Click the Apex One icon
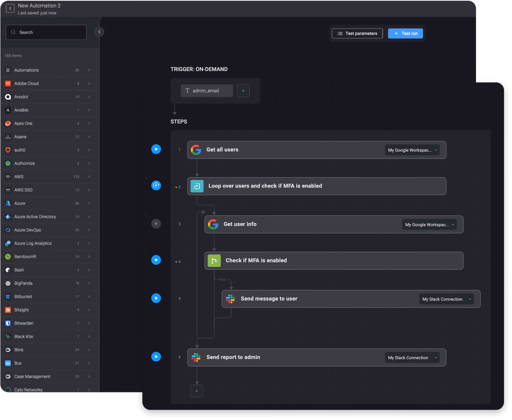The width and height of the screenshot is (512, 420). pos(8,123)
